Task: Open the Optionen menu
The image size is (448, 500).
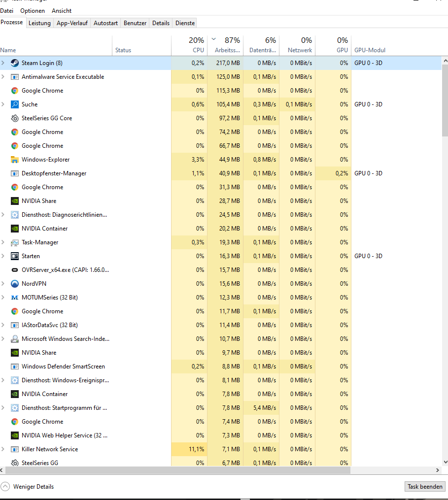Action: click(33, 11)
